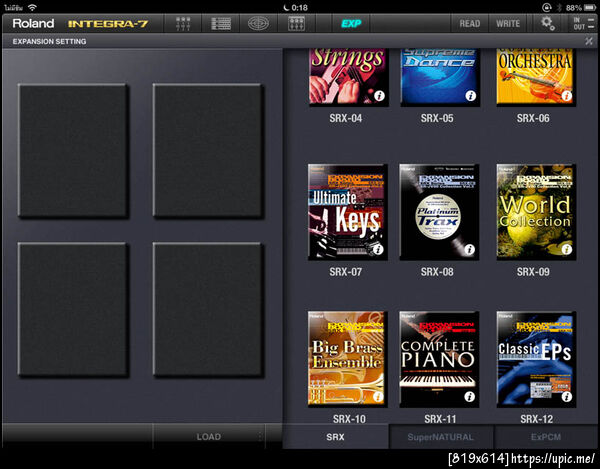Viewport: 600px width, 469px height.
Task: Click the SRX-12 label
Action: (x=536, y=419)
